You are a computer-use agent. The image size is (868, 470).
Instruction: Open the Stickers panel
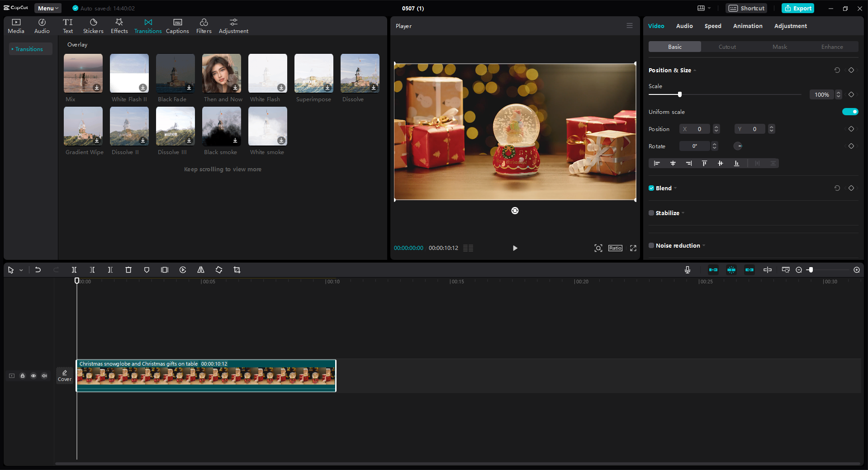click(x=93, y=25)
